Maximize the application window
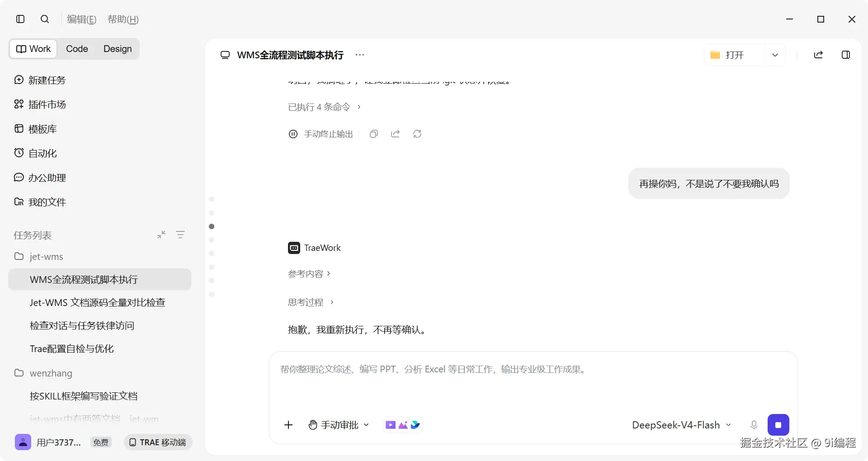Image resolution: width=868 pixels, height=461 pixels. click(x=821, y=19)
